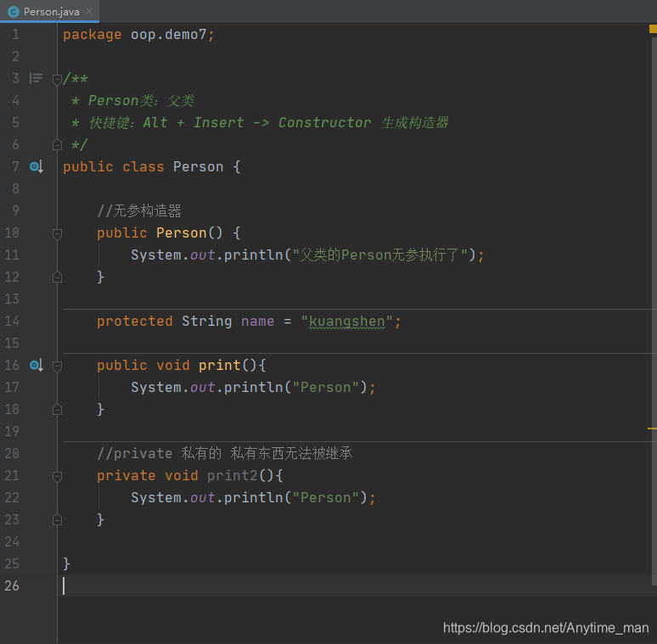
Task: Click on the "kuangshen" string literal
Action: coord(346,322)
